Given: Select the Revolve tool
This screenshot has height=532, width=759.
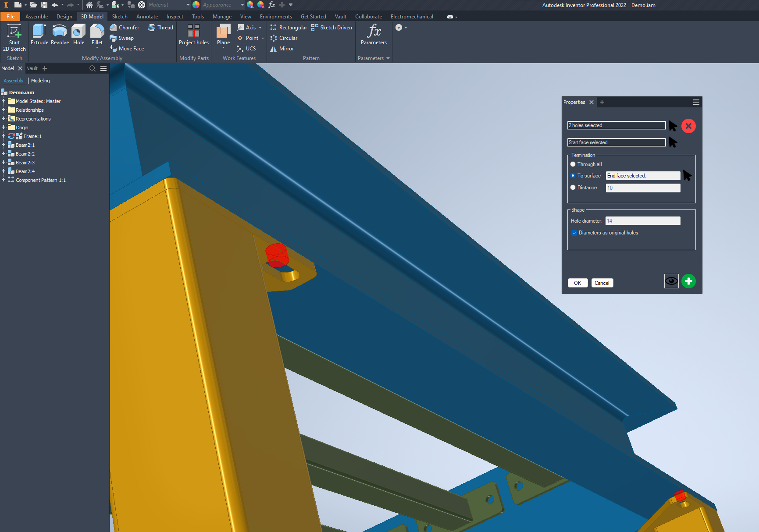Looking at the screenshot, I should (x=60, y=35).
